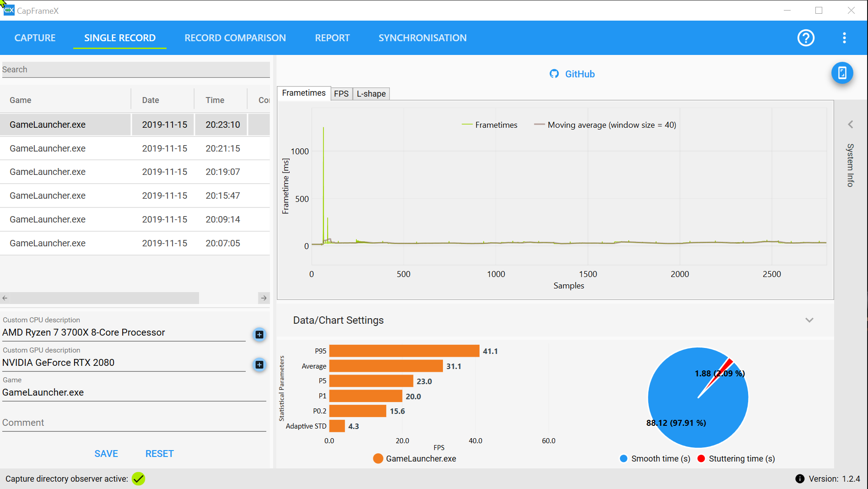Select the record captured at 20:19:07
Viewport: 868px width, 489px height.
coord(135,172)
